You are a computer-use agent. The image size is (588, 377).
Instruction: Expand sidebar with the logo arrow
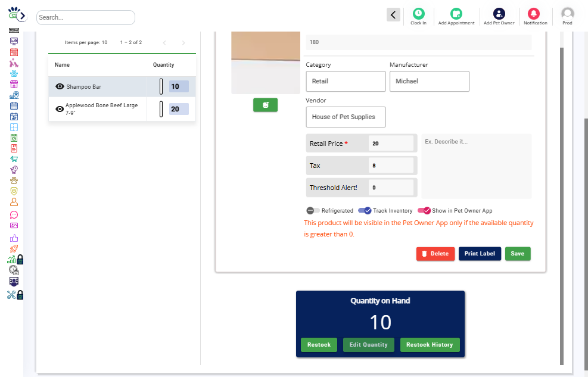[x=23, y=15]
